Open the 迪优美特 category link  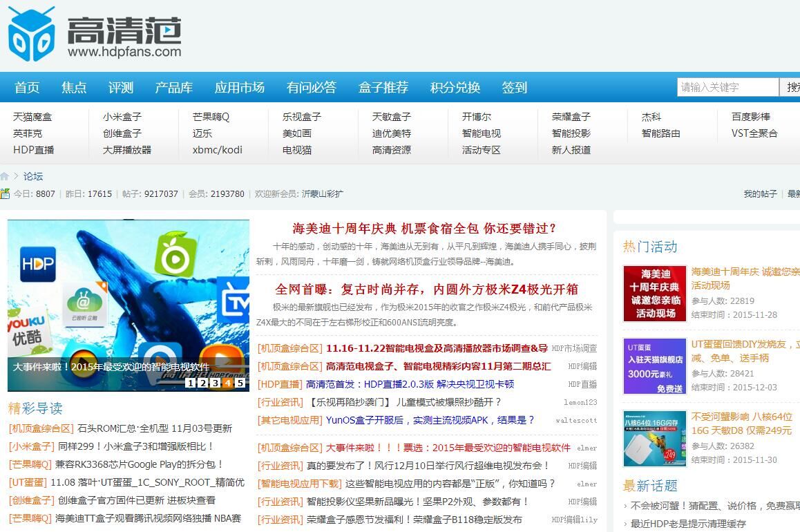tap(392, 133)
